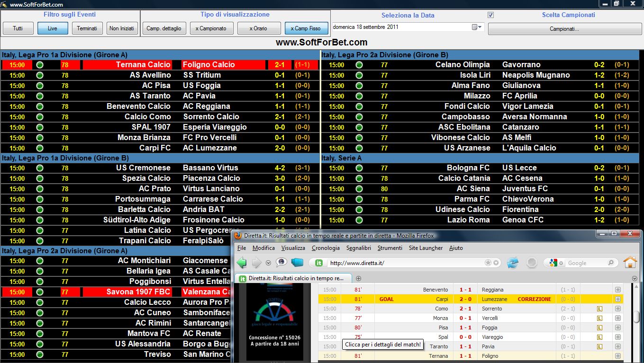Open the address bar history dropdown
The height and width of the screenshot is (363, 644).
click(496, 263)
